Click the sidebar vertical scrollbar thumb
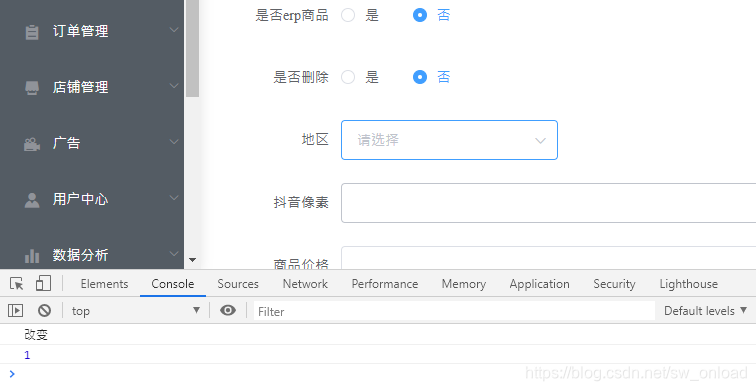 [192, 48]
